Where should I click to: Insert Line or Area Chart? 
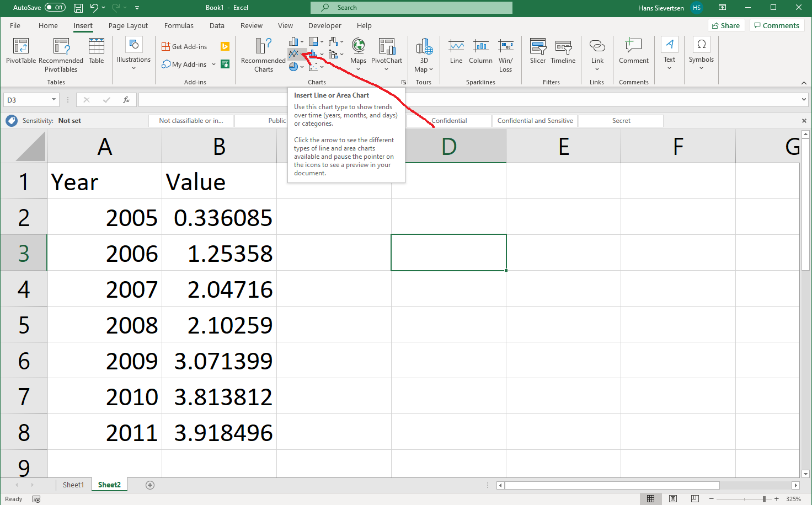pos(297,54)
